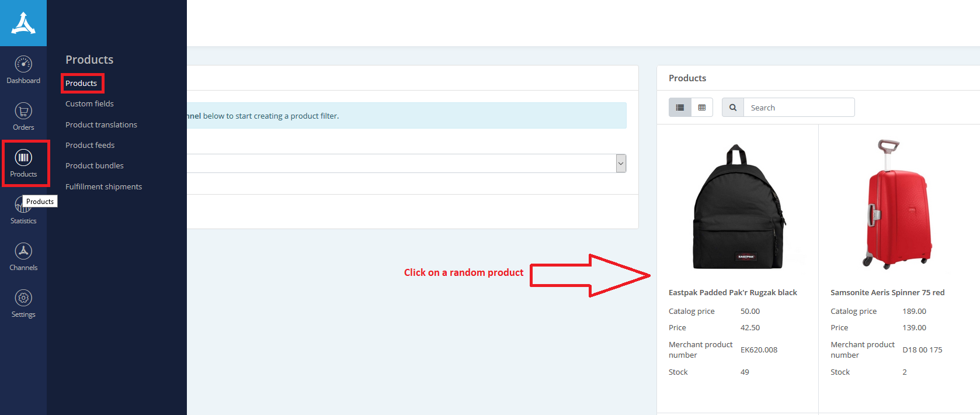Viewport: 980px width, 415px height.
Task: Click Samsonite price 139.00
Action: coord(914,327)
